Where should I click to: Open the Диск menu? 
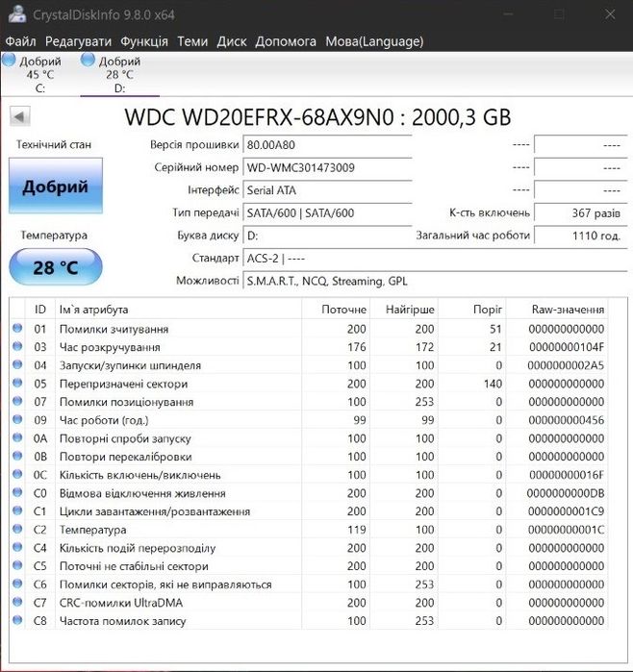pos(232,41)
